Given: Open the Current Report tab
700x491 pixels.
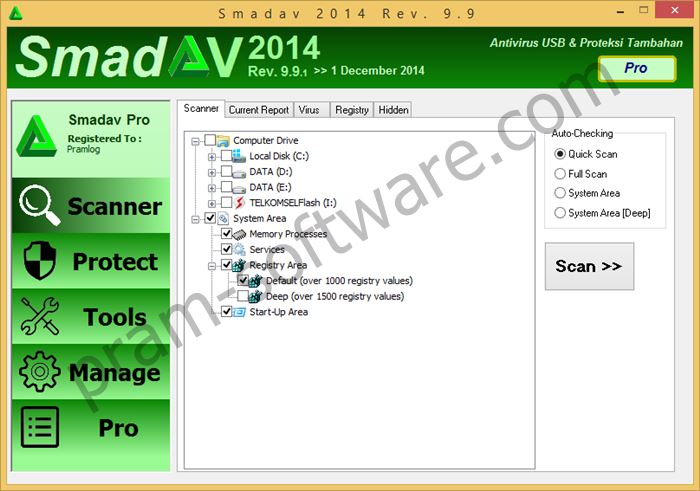Looking at the screenshot, I should click(259, 110).
